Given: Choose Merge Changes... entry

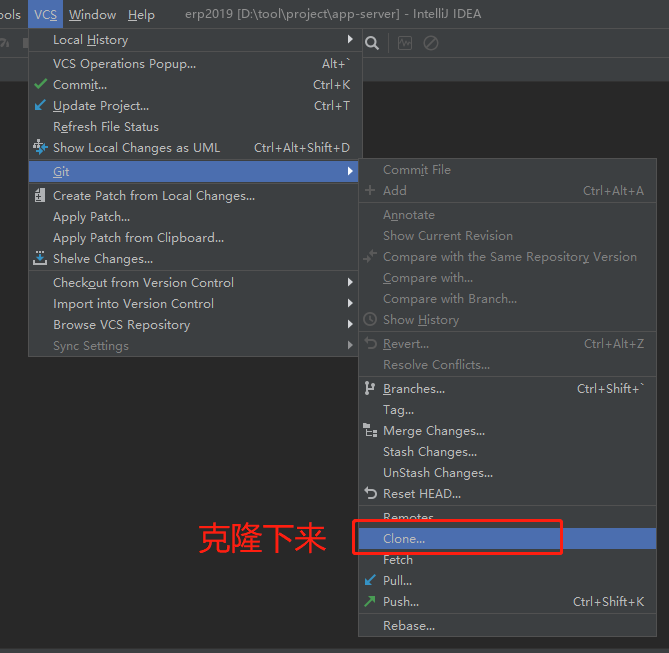Looking at the screenshot, I should pos(507,431).
